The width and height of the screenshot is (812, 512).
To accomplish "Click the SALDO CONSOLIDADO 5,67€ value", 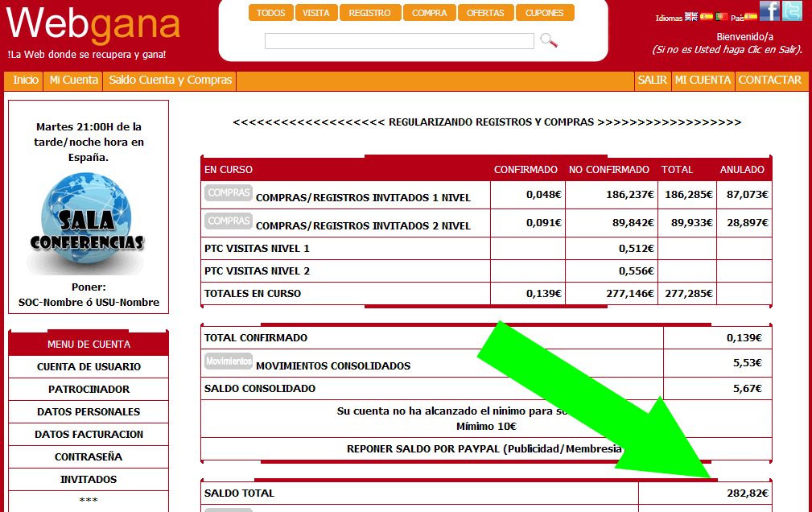I will 748,389.
